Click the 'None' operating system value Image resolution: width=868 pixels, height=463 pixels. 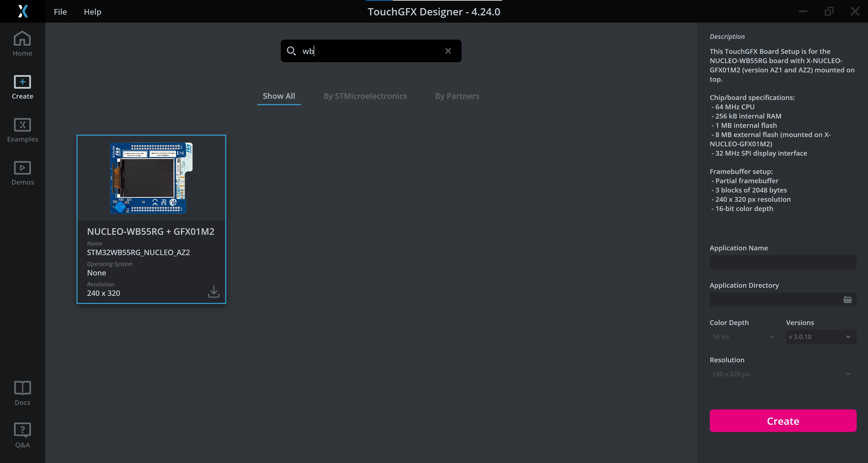tap(96, 273)
